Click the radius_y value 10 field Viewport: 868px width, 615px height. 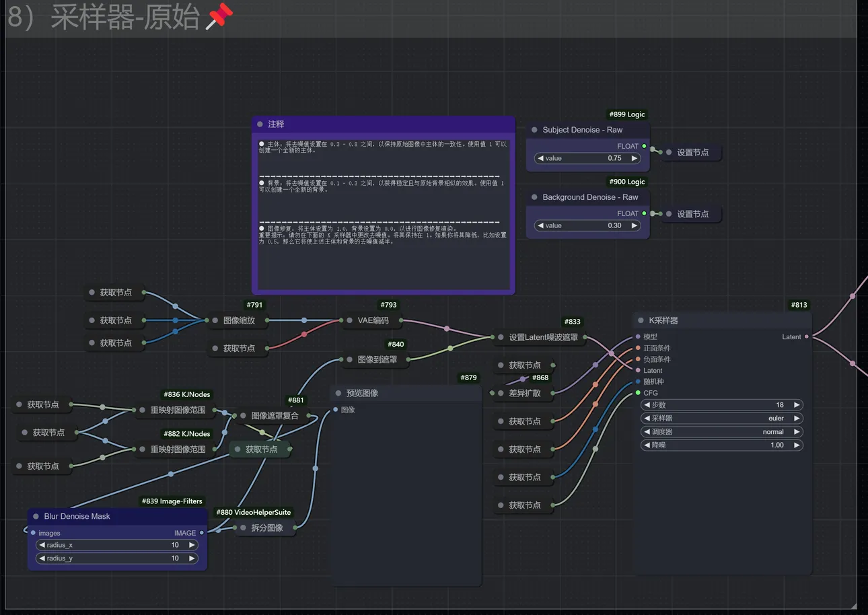(116, 558)
